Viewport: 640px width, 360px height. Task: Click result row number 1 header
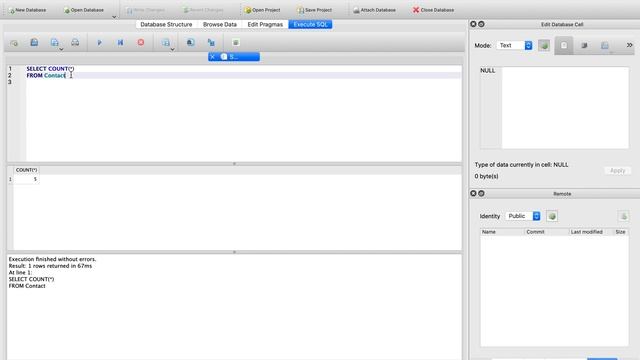coord(10,179)
